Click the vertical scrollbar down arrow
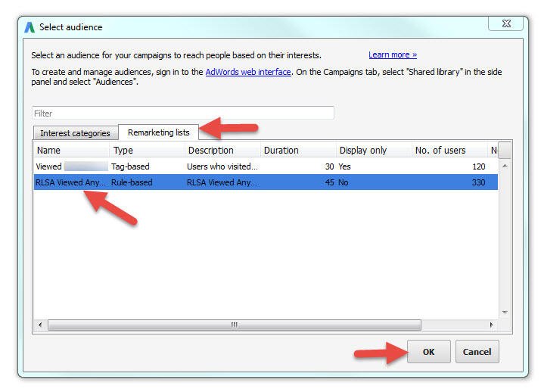Screen dimensions: 541x392 [x=505, y=313]
